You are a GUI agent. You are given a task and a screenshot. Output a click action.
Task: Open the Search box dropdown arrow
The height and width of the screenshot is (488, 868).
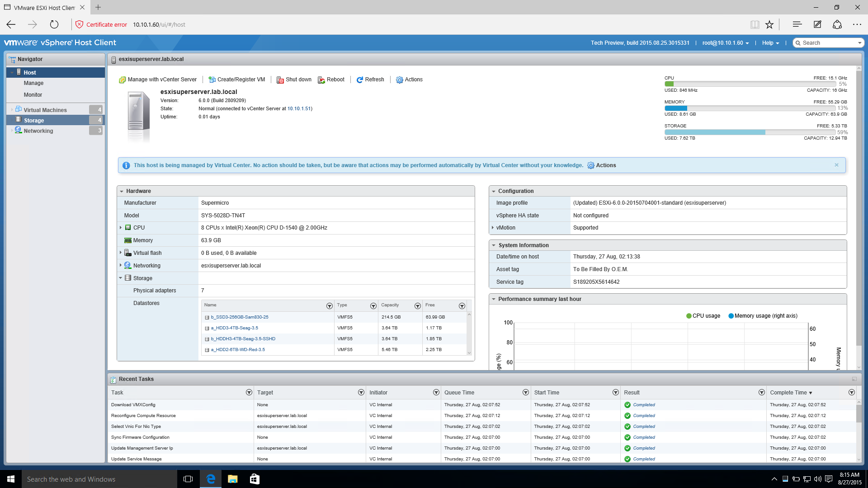point(859,43)
